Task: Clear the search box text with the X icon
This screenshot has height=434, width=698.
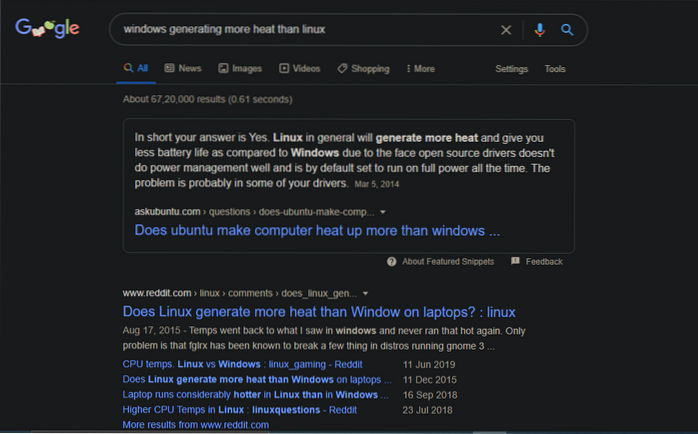Action: coord(506,30)
